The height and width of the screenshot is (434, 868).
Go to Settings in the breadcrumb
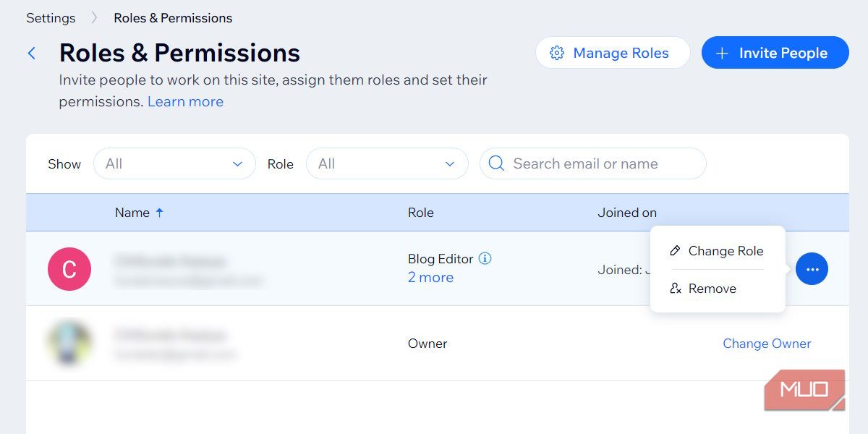[51, 18]
